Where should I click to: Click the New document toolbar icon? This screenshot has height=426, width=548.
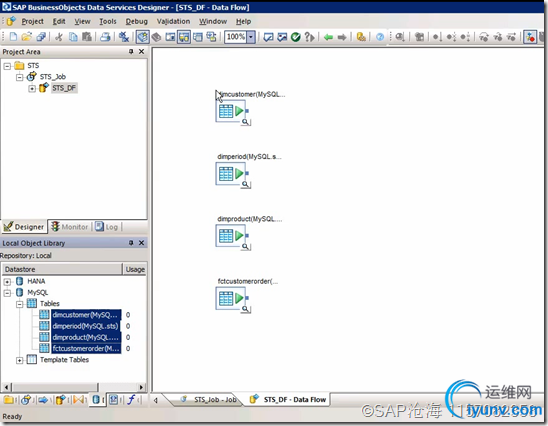[x=13, y=37]
